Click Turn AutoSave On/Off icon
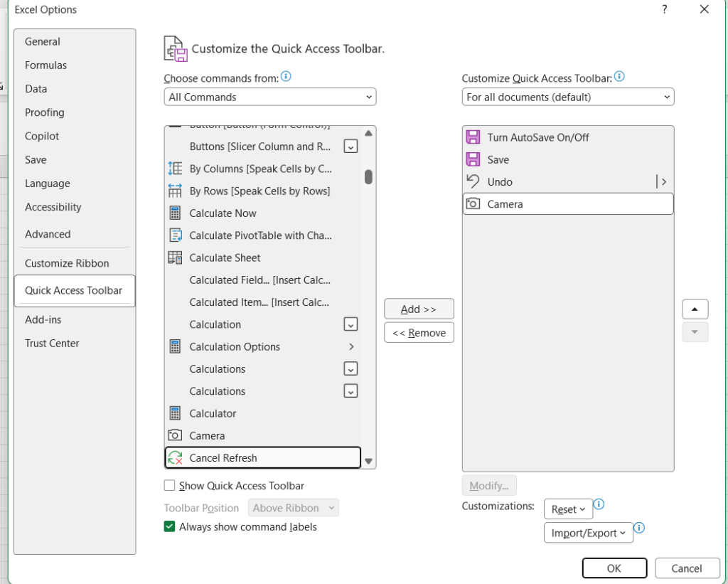This screenshot has width=728, height=584. [x=473, y=137]
